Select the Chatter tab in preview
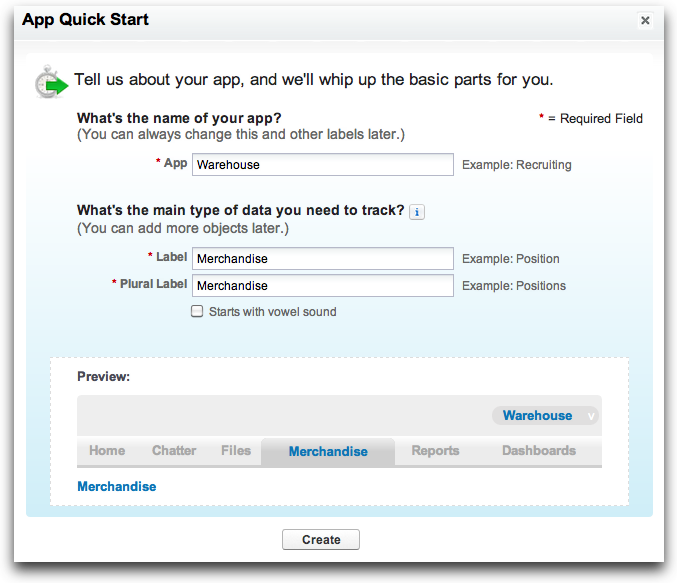The height and width of the screenshot is (583, 677). pos(174,450)
